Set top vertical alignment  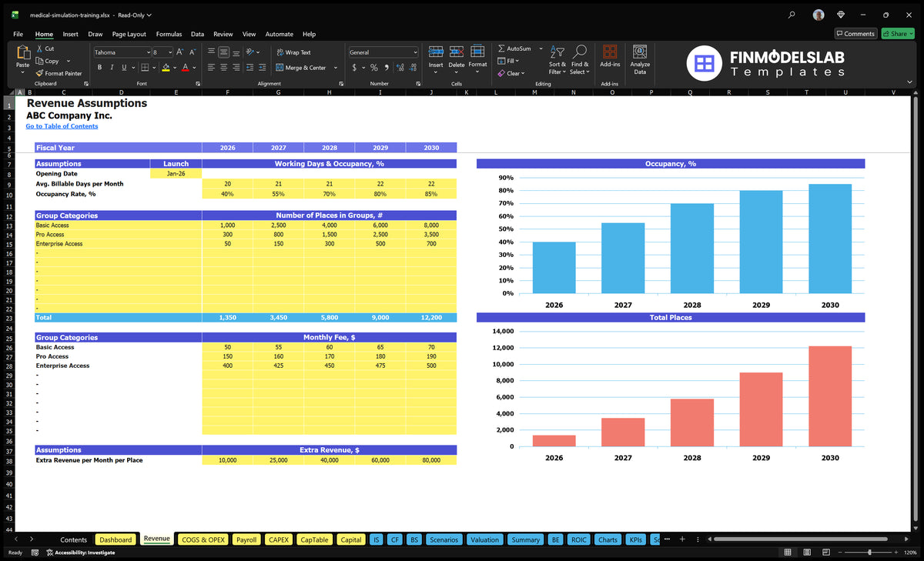point(211,52)
